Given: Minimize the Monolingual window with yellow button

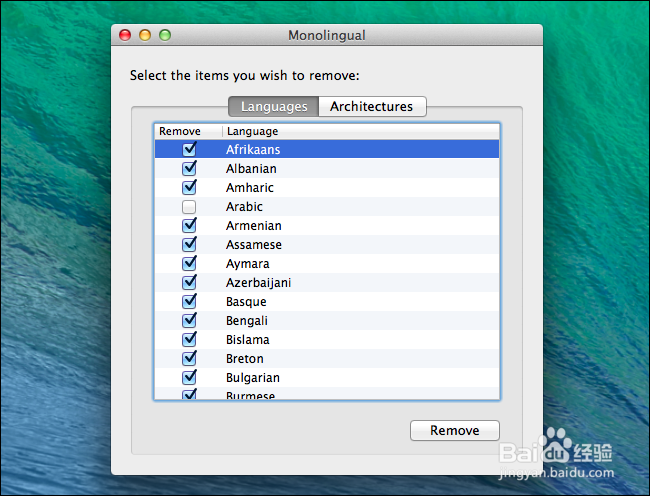Looking at the screenshot, I should click(145, 35).
